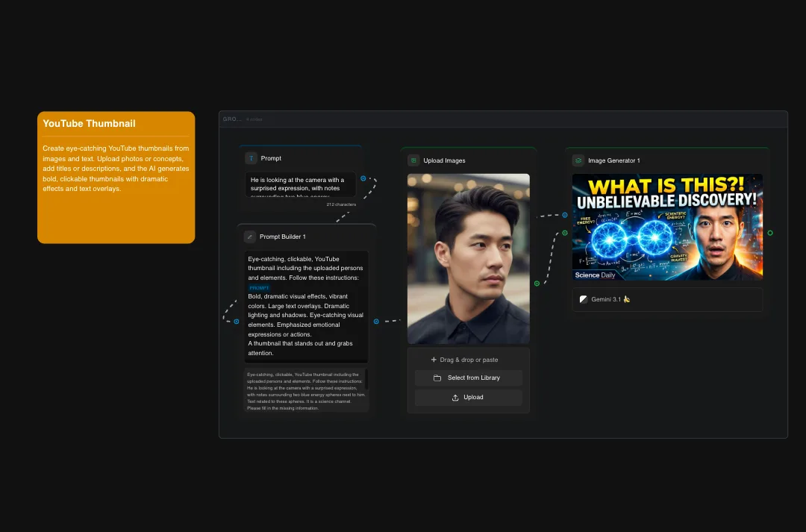This screenshot has height=532, width=806.
Task: Click the banana emoji next to Gemini 3.1
Action: pos(625,299)
